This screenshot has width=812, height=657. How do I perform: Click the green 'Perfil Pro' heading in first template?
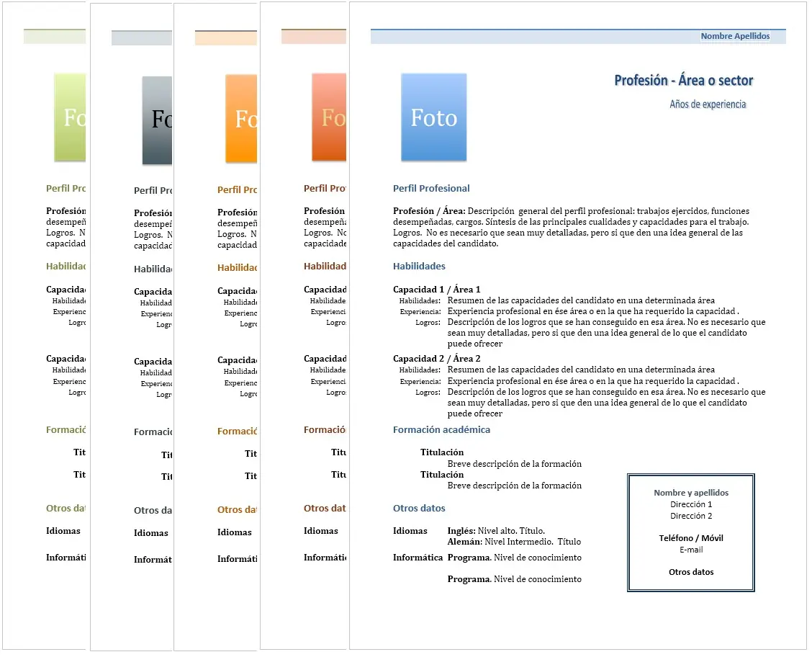66,189
